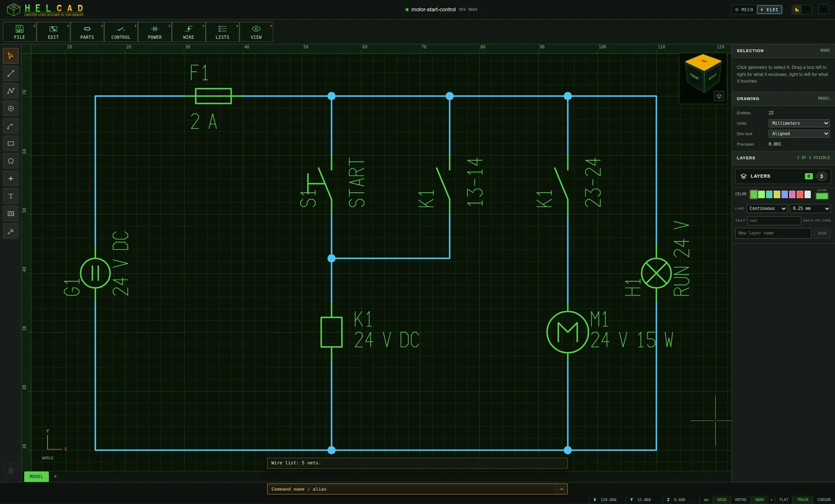The height and width of the screenshot is (504, 835).
Task: Open the Continuous line type dropdown
Action: click(767, 209)
